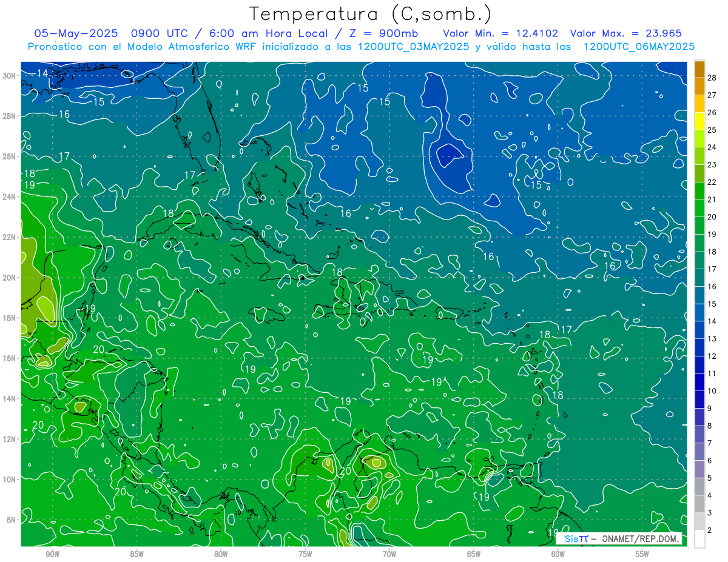Screen dimensions: 728x562
Task: Click the "80W" longitude axis label
Action: coord(221,555)
